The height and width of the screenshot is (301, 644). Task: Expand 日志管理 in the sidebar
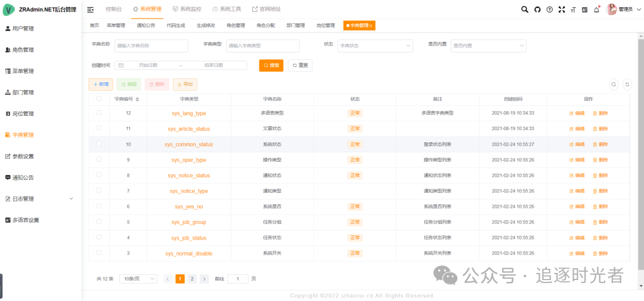coord(40,199)
